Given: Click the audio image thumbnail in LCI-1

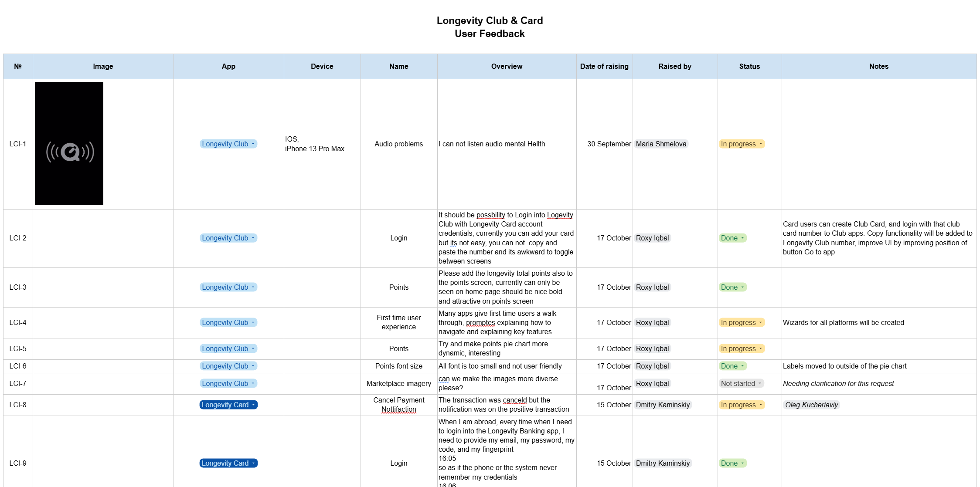Looking at the screenshot, I should point(69,143).
